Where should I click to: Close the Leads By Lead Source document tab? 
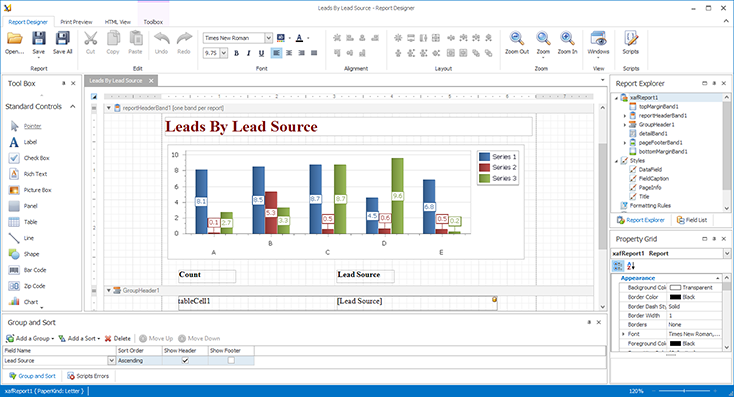pos(151,81)
